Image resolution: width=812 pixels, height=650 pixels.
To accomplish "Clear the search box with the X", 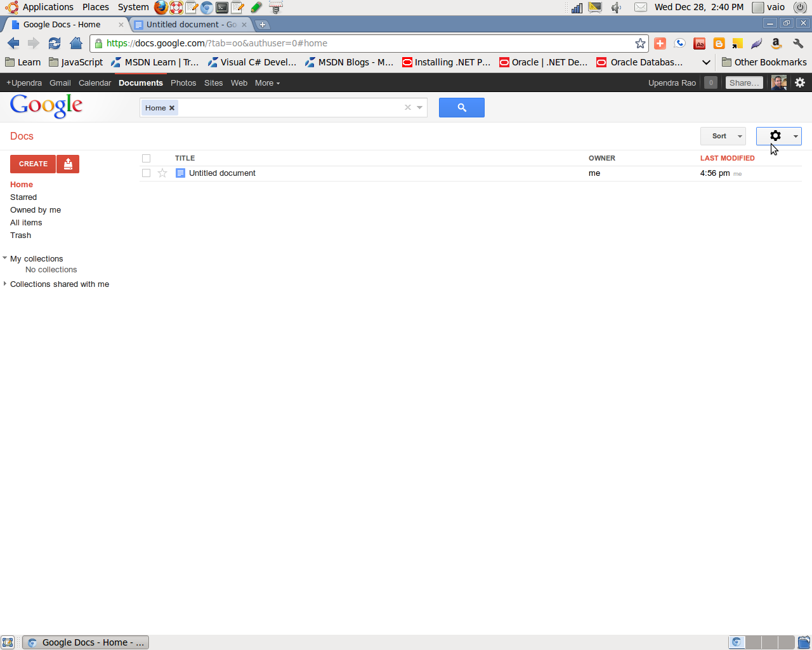I will (408, 107).
